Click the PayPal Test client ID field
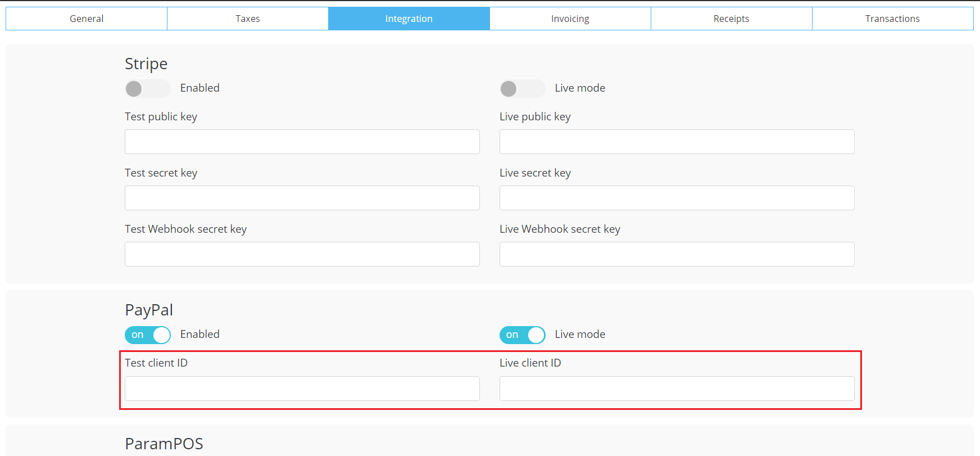This screenshot has height=456, width=980. (302, 389)
